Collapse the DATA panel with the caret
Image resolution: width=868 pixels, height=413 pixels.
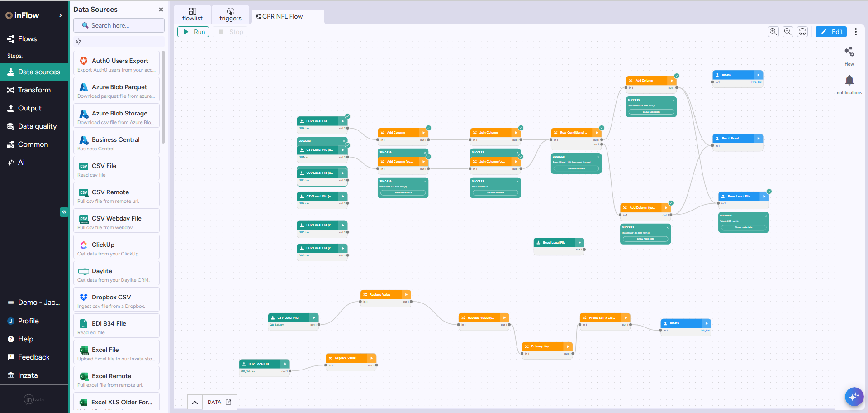(x=194, y=402)
